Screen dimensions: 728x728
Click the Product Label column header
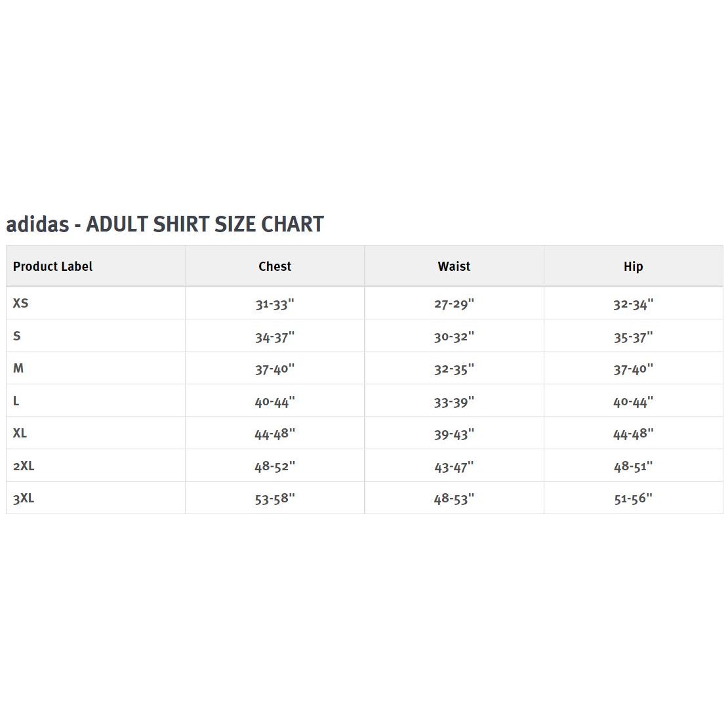click(53, 266)
